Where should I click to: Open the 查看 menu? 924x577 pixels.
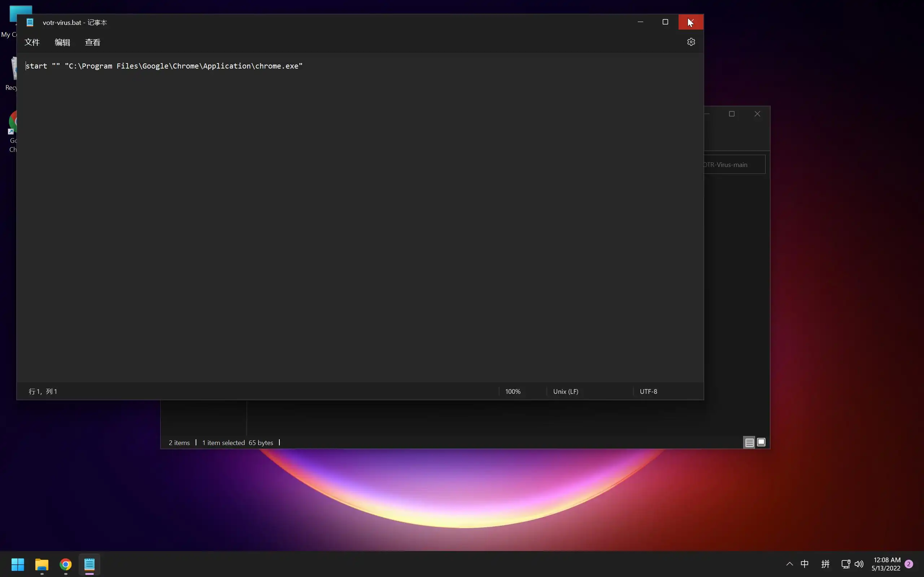pos(92,42)
